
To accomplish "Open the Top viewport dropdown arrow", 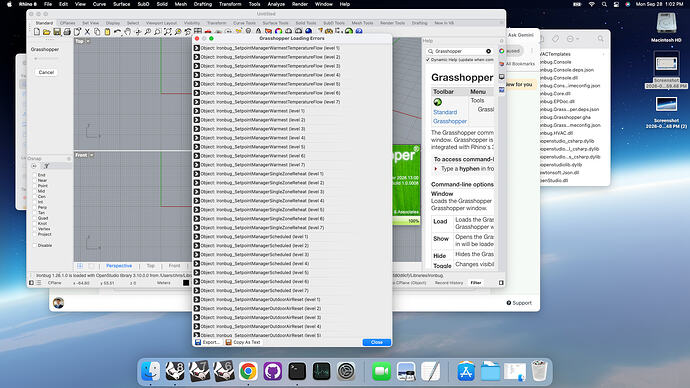I will (x=88, y=41).
